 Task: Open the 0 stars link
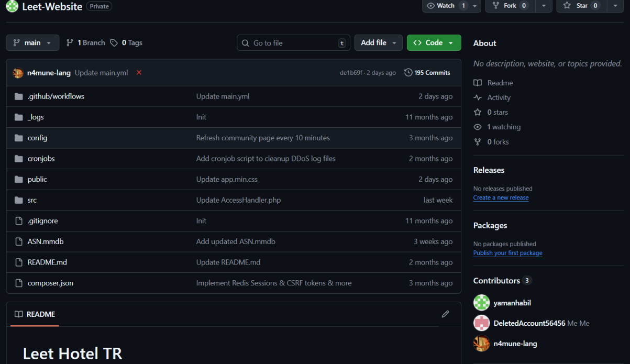(491, 112)
